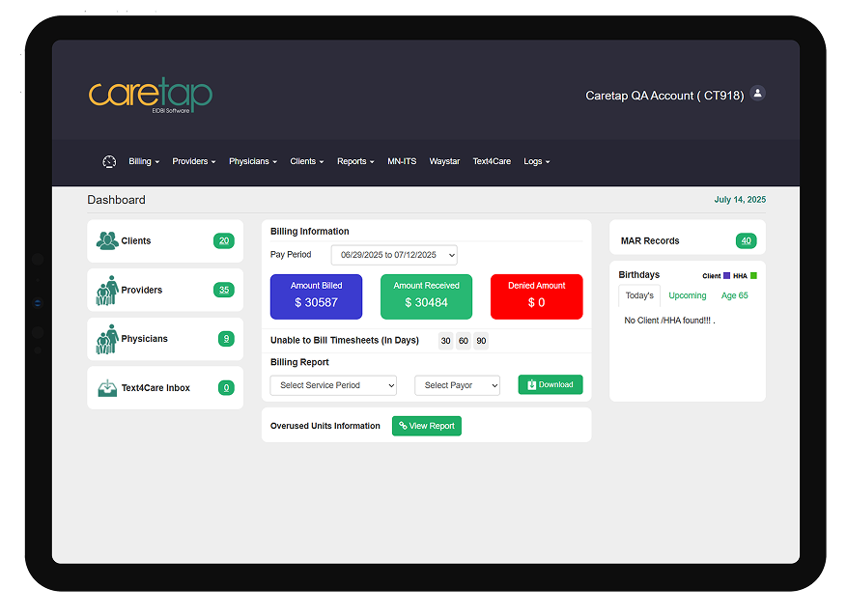The height and width of the screenshot is (616, 847).
Task: Click the View Report button
Action: pyautogui.click(x=427, y=426)
